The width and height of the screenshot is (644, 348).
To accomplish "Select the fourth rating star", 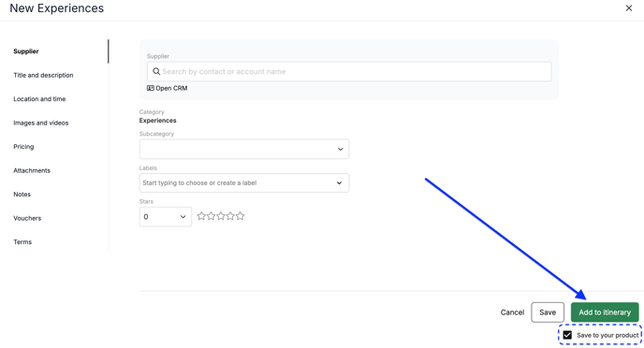I will click(230, 216).
